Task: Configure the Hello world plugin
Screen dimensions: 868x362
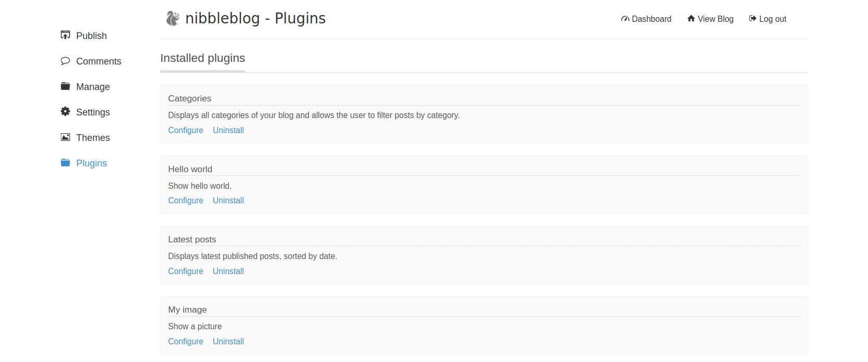Action: (x=186, y=201)
